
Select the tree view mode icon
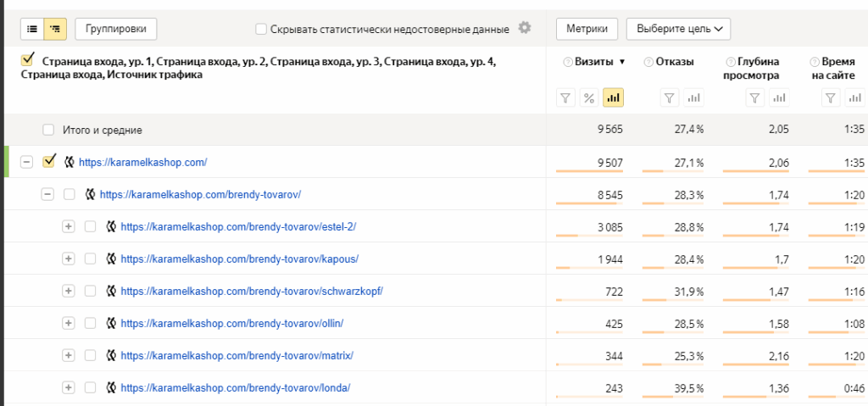coord(55,29)
